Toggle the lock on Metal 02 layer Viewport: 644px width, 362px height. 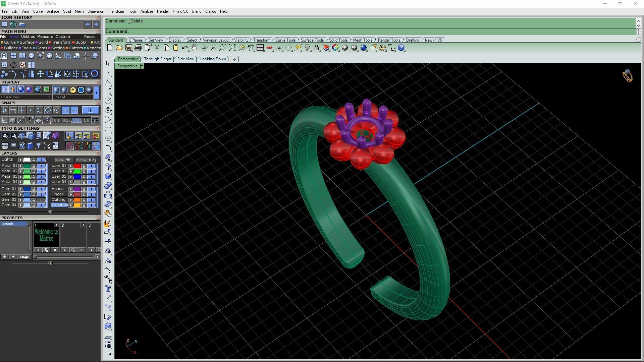tap(34, 171)
